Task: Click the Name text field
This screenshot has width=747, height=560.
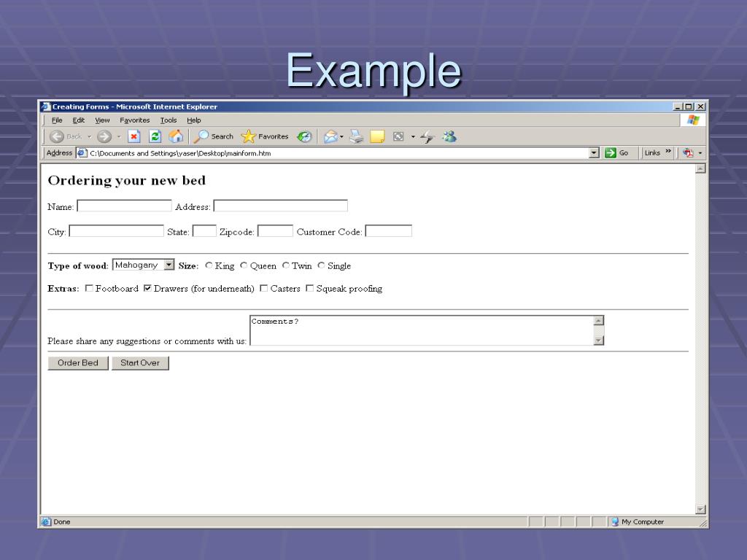Action: pos(124,206)
